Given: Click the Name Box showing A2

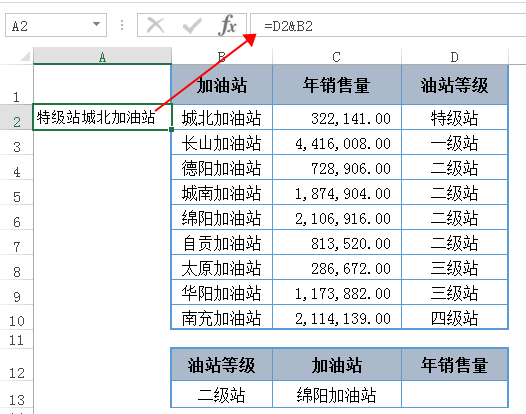Looking at the screenshot, I should click(x=56, y=25).
